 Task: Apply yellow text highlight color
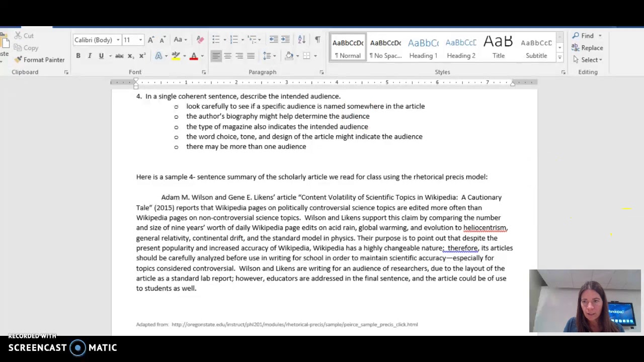coord(176,56)
